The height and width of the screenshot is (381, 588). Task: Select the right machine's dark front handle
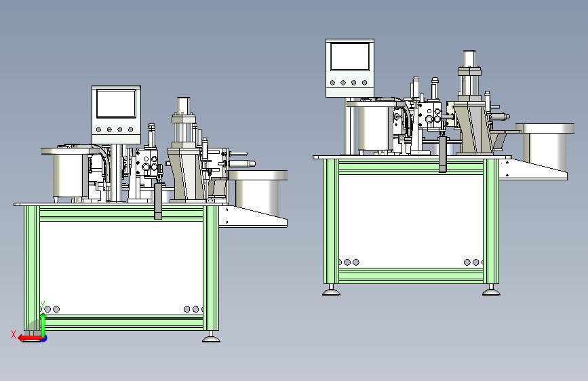(442, 155)
